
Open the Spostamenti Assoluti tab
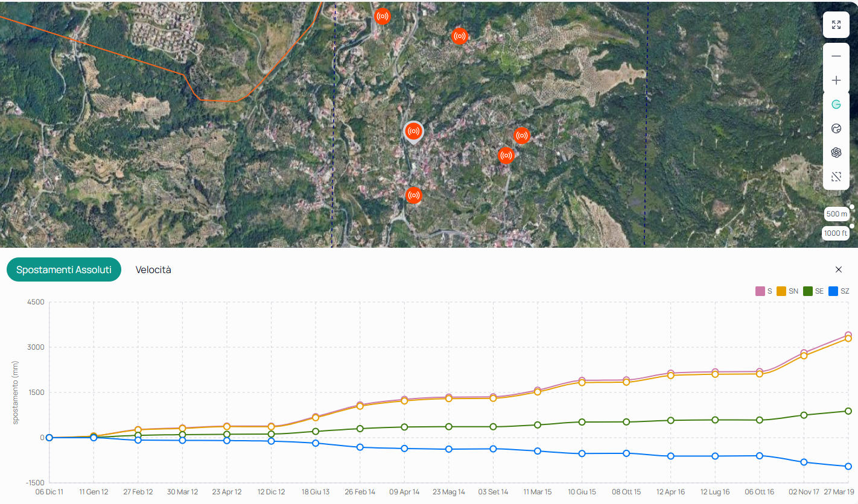click(x=64, y=269)
